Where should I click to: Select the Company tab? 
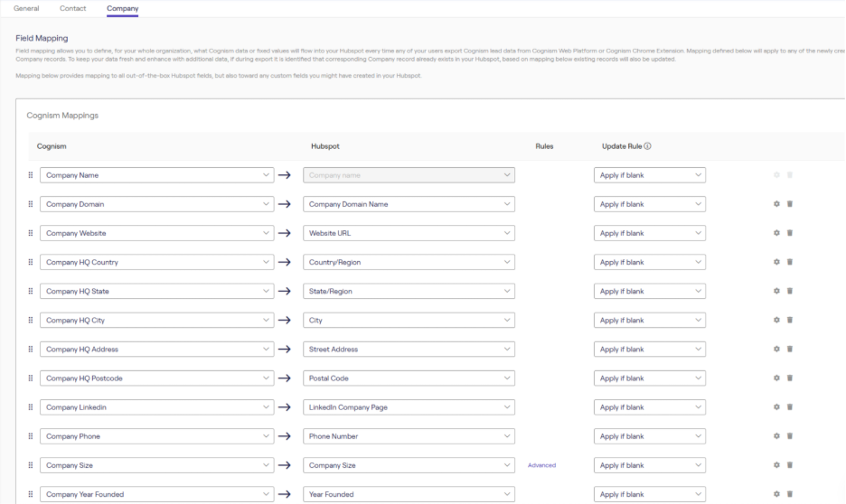[x=122, y=8]
